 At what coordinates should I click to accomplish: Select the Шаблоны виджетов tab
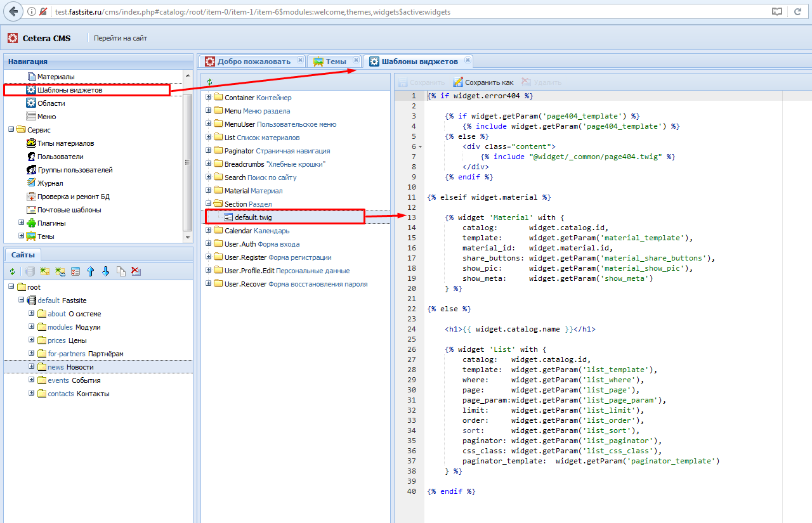click(419, 61)
